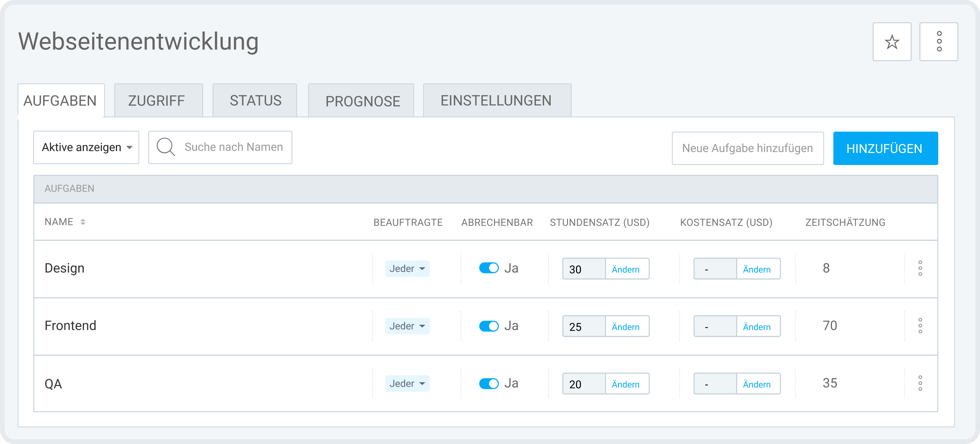The image size is (980, 444).
Task: Click the search magnifier icon
Action: coord(165,147)
